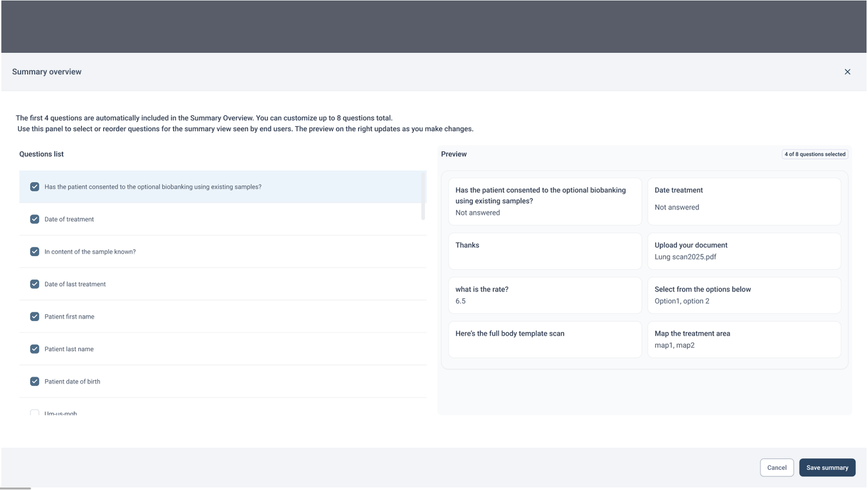Viewport: 868px width, 490px height.
Task: Select the "Select from the options below" card
Action: (744, 295)
